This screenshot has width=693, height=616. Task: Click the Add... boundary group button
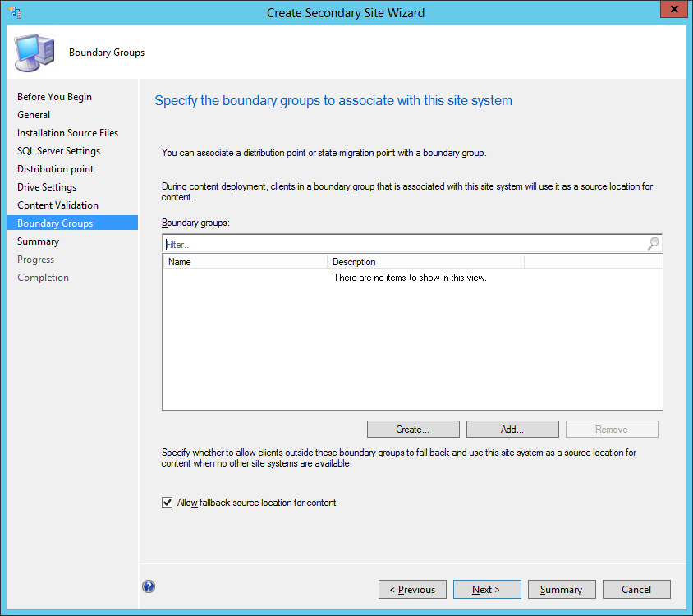pyautogui.click(x=512, y=430)
